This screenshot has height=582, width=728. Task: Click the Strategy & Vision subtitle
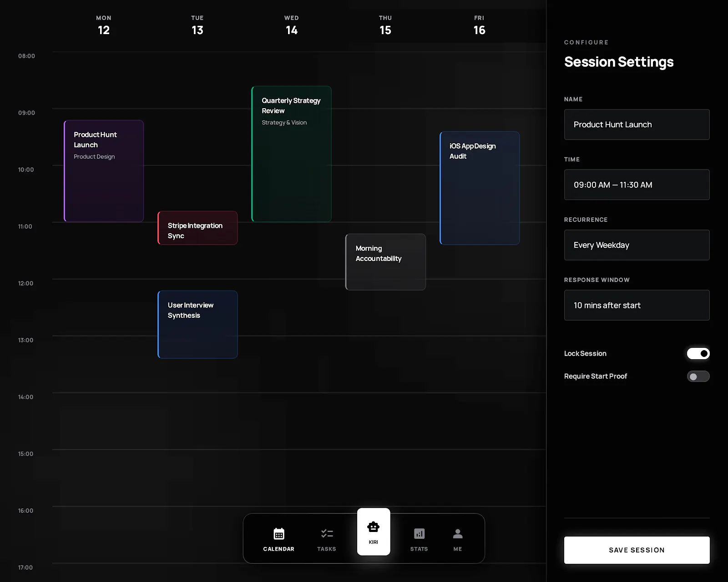(x=284, y=123)
